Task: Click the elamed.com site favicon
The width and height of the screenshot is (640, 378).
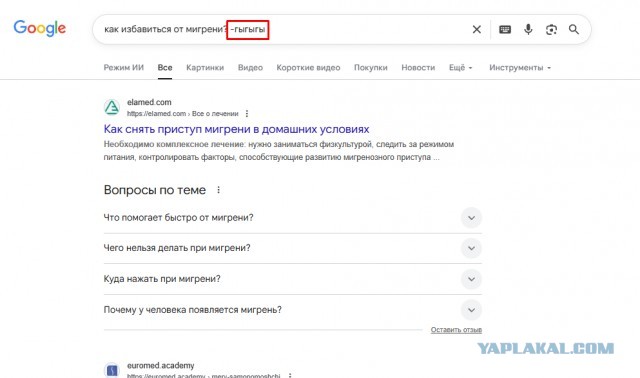Action: pos(112,107)
